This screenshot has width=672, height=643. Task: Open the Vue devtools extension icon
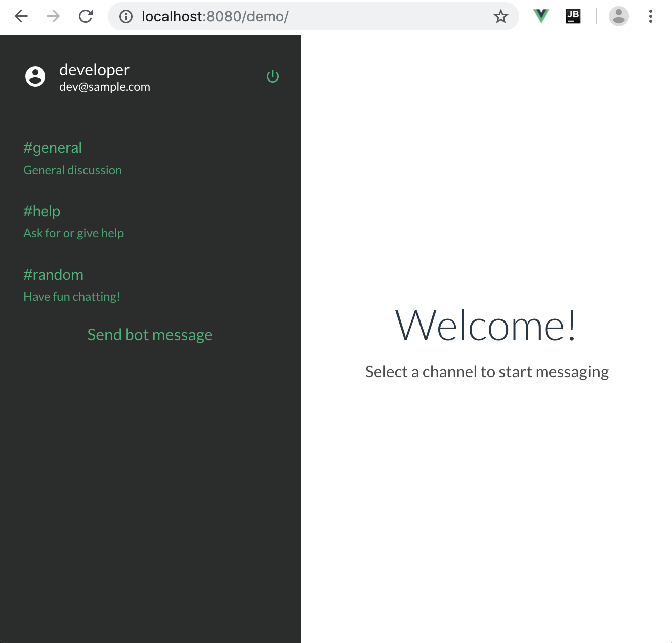coord(541,16)
